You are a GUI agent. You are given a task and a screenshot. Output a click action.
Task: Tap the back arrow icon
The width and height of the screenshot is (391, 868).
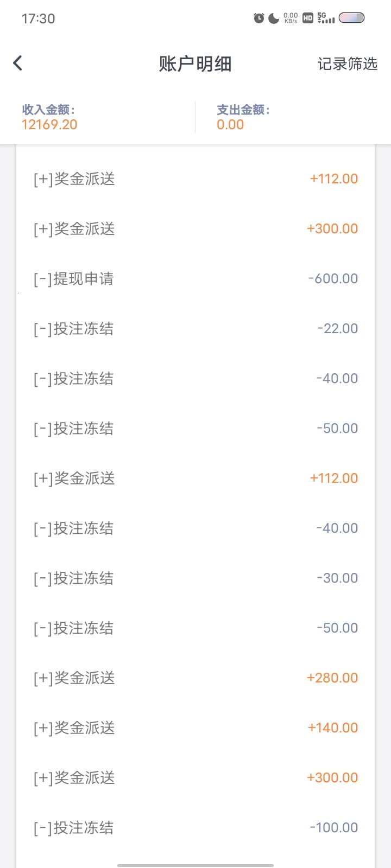[x=18, y=63]
